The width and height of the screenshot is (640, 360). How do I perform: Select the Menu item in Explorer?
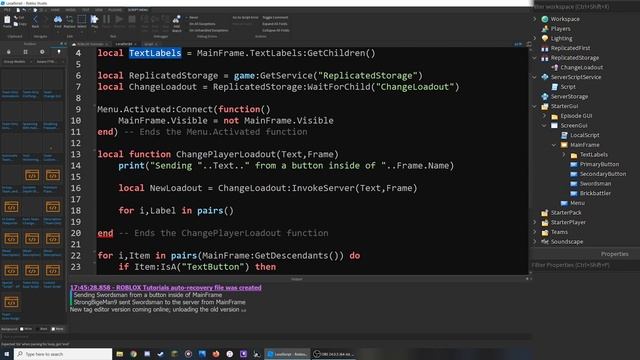pos(577,203)
